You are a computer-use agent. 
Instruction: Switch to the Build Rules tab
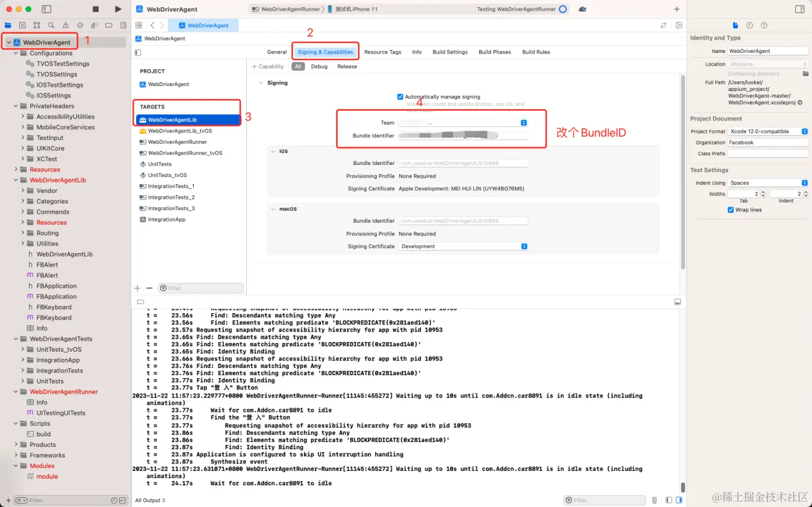point(536,52)
